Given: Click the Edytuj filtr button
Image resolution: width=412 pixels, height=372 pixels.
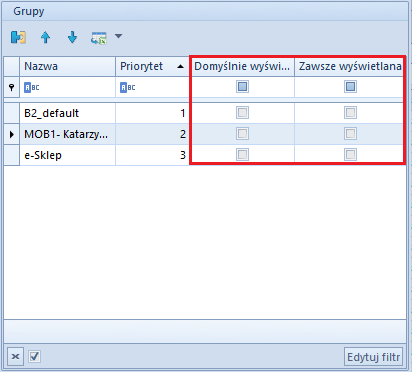Looking at the screenshot, I should (x=373, y=357).
